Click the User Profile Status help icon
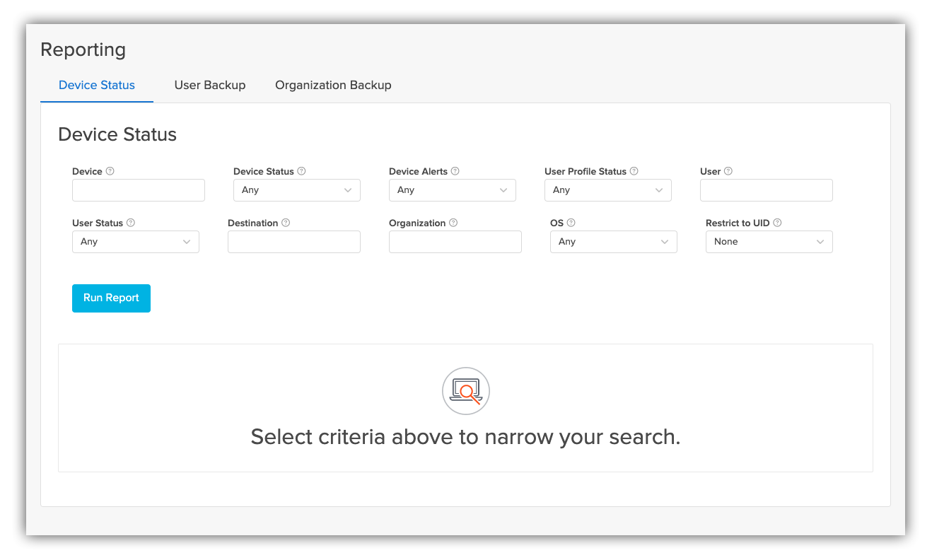Viewport: 932px width, 560px height. pyautogui.click(x=634, y=171)
